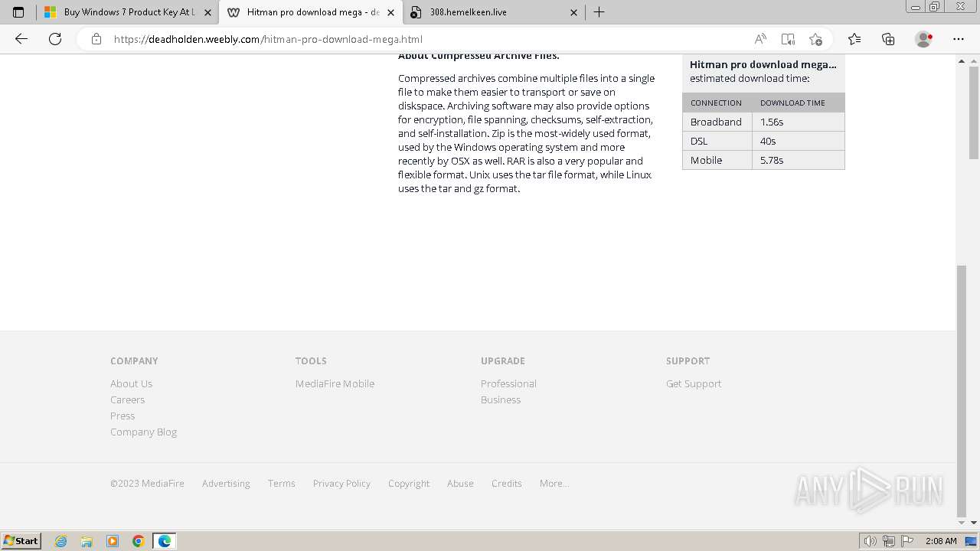Open the About Us link
Screen dimensions: 980x551
(x=131, y=383)
